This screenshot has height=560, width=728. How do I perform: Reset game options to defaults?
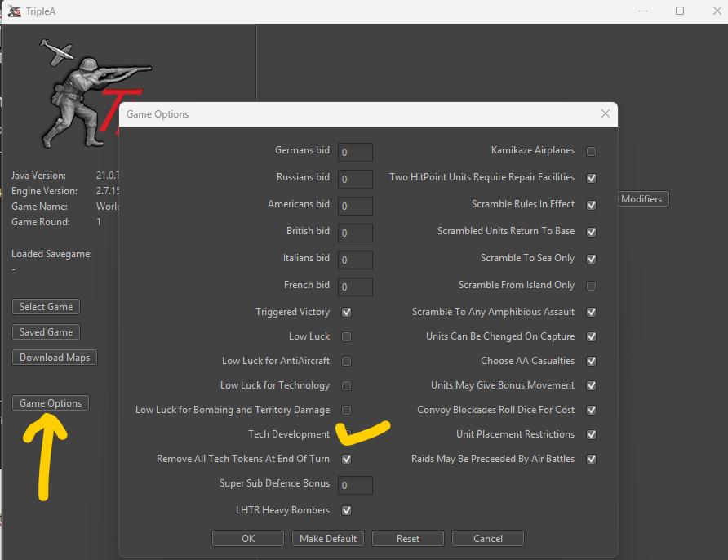coord(407,539)
